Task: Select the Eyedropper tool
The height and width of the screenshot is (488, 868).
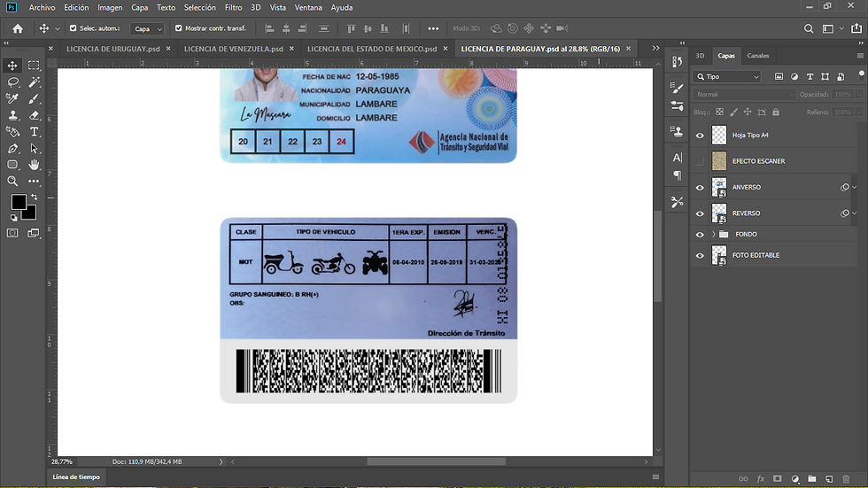Action: 12,99
